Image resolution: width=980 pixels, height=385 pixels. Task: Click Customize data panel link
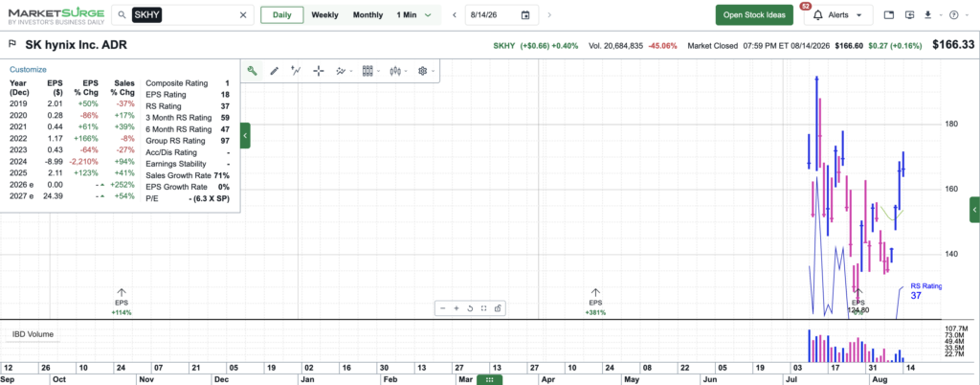28,69
